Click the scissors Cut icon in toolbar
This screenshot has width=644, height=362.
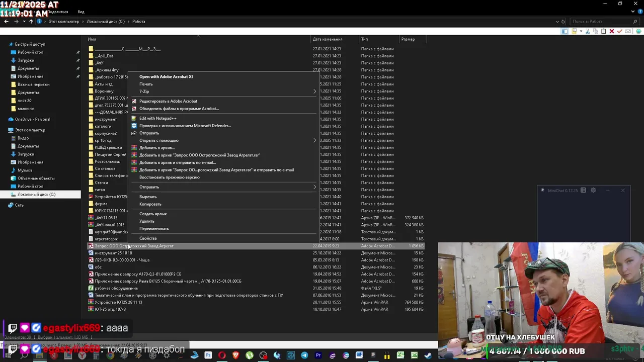[588, 31]
